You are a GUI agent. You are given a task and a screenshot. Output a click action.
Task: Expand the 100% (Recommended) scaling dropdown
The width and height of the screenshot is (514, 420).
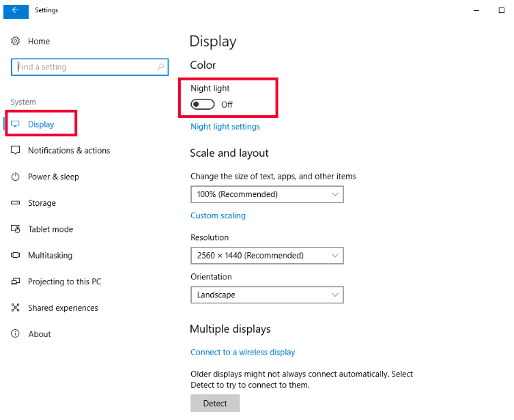(x=267, y=194)
